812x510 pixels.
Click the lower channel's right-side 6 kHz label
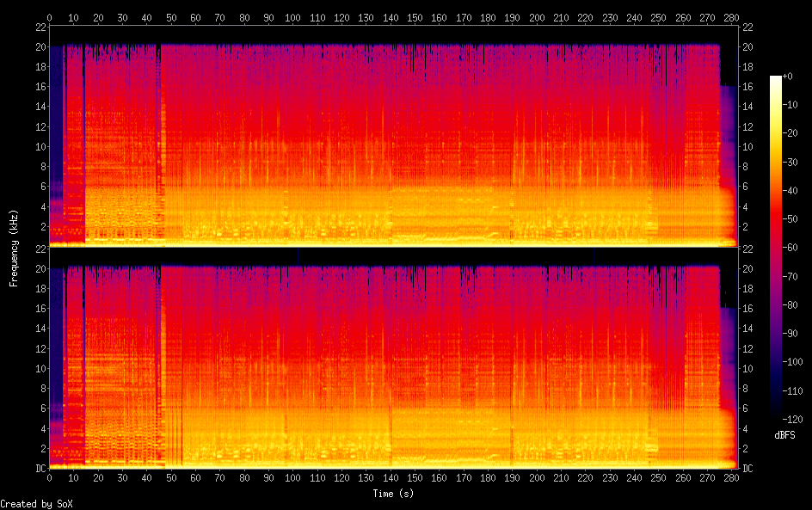point(745,409)
